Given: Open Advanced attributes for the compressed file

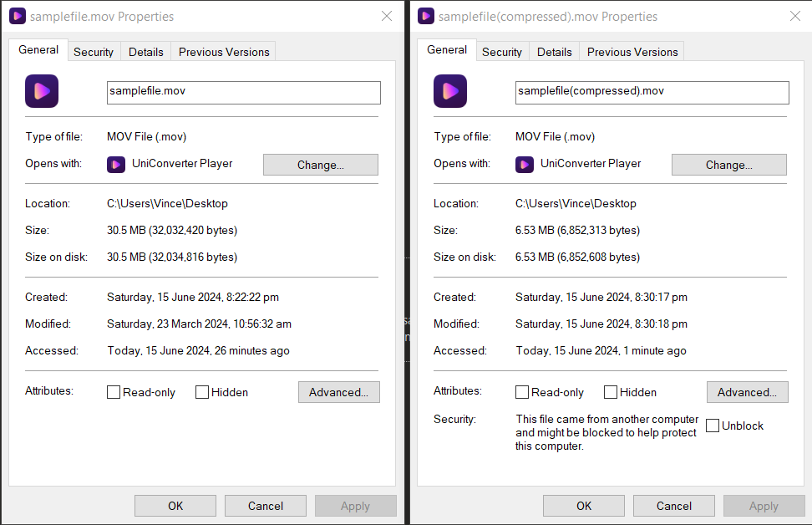Looking at the screenshot, I should 747,391.
